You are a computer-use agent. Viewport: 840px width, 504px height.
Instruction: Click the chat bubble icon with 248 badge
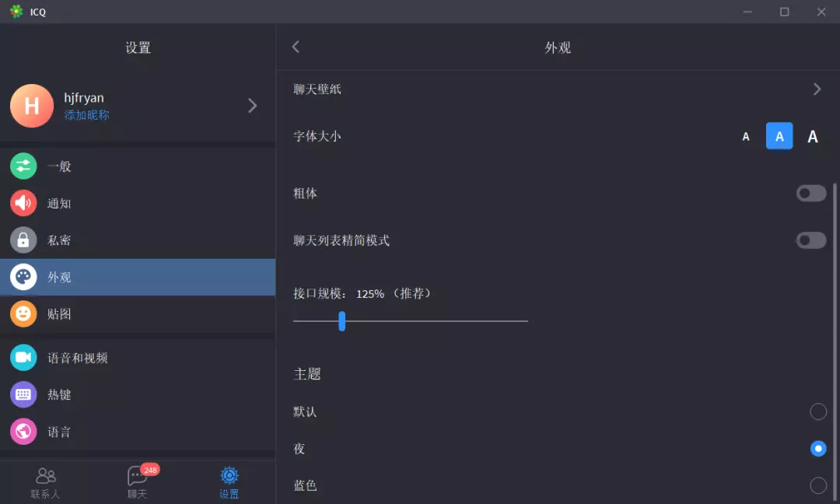[x=137, y=476]
